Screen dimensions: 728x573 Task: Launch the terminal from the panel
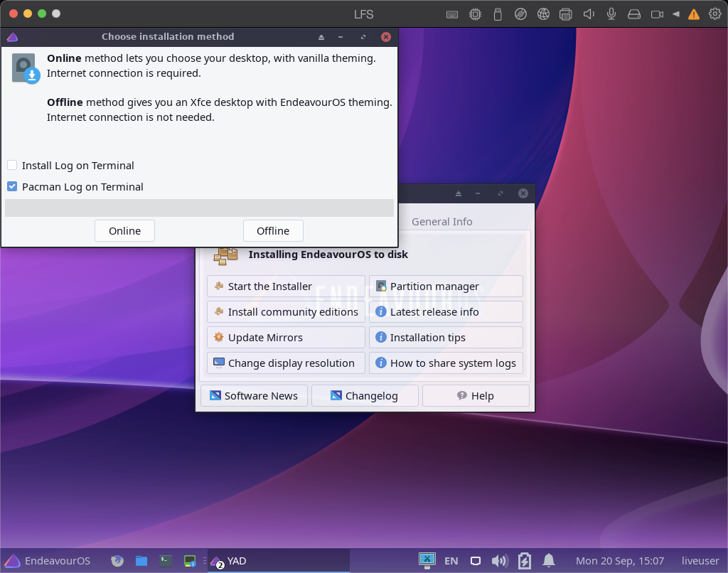166,561
